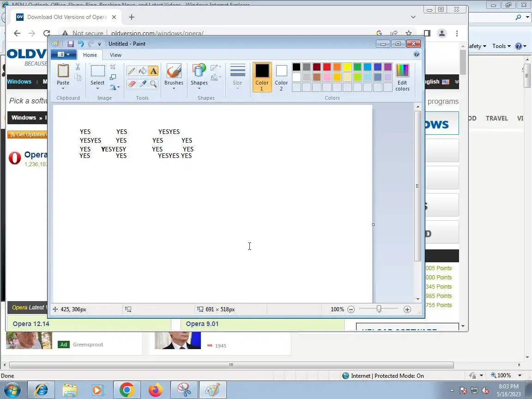Expand the Select dropdown arrow
This screenshot has height=399, width=532.
(97, 89)
